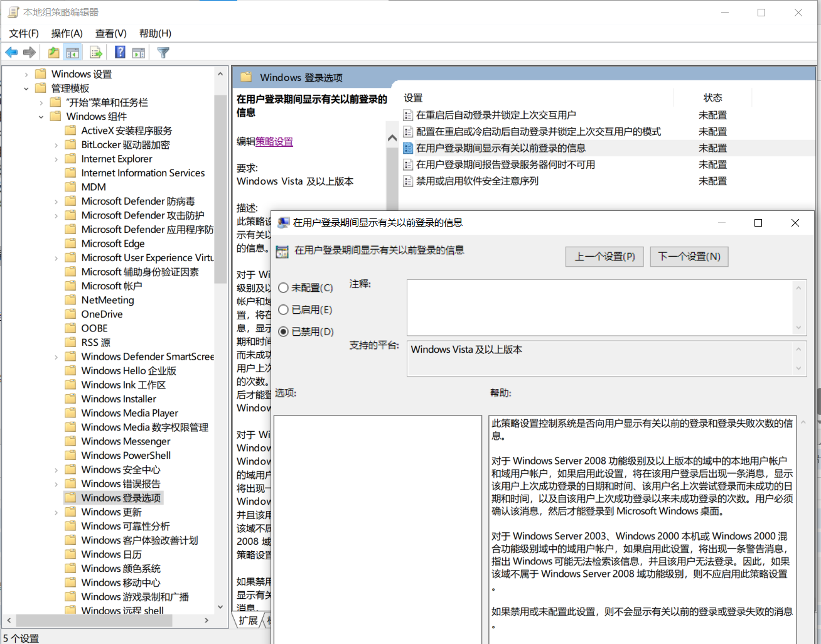Screen dimensions: 821x644
Task: Expand the Internet Explorer tree node
Action: [56, 159]
